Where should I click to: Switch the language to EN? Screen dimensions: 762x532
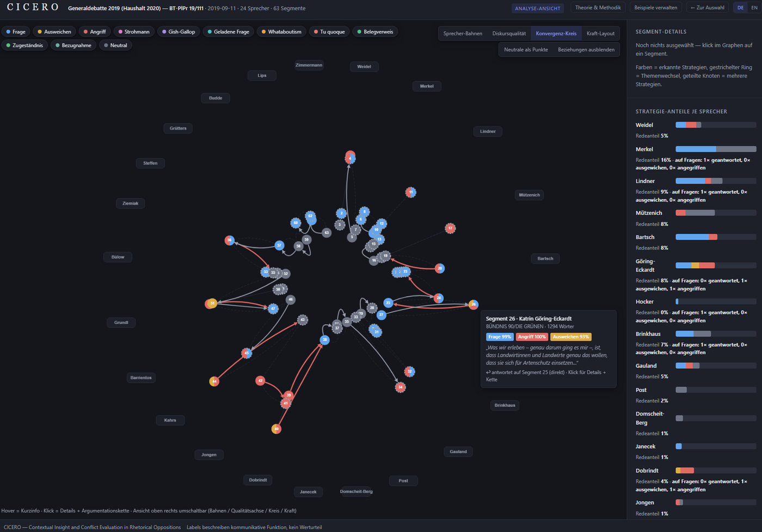[754, 8]
